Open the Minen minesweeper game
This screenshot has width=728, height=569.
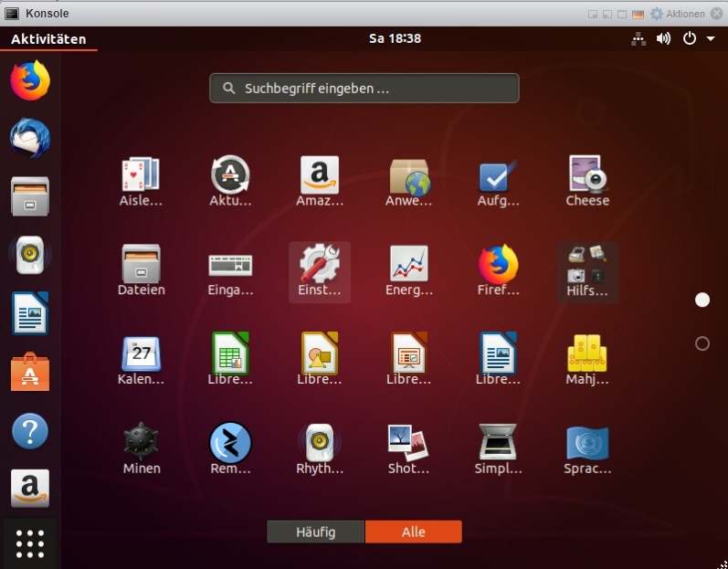tap(141, 449)
